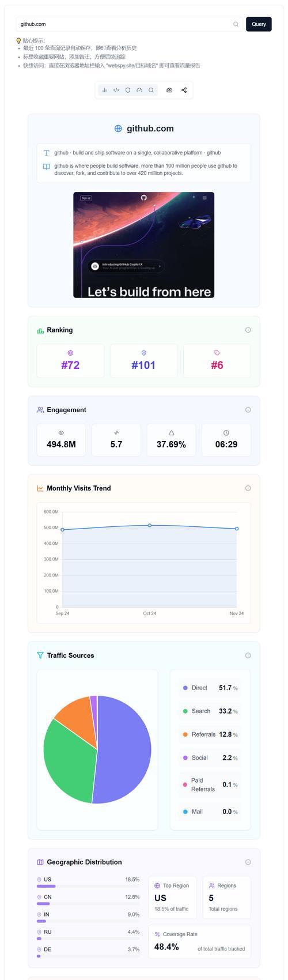Click the US 18.5% progress bar
This screenshot has height=980, width=288.
88,886
